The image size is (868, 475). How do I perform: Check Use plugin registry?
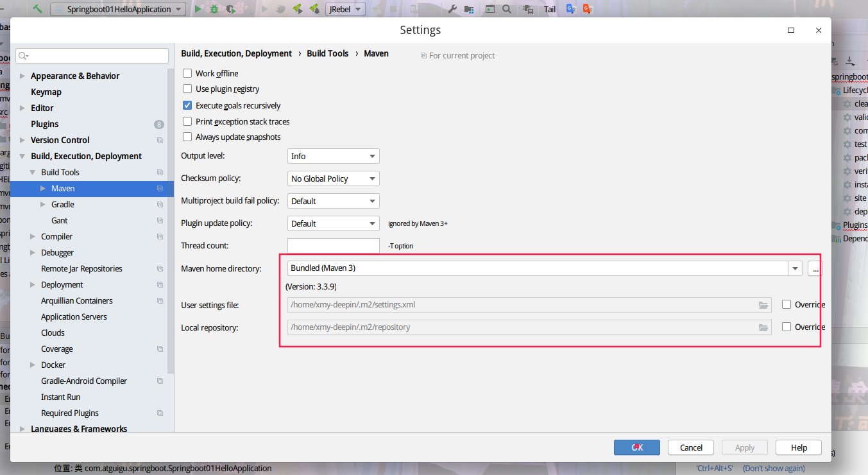pyautogui.click(x=187, y=89)
